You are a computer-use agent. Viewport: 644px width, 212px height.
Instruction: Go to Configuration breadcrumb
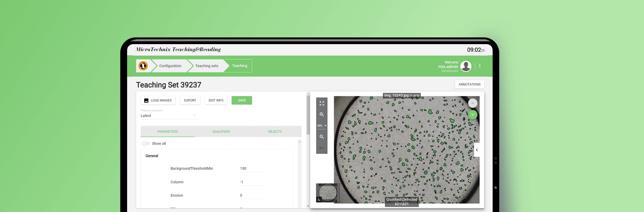click(170, 66)
